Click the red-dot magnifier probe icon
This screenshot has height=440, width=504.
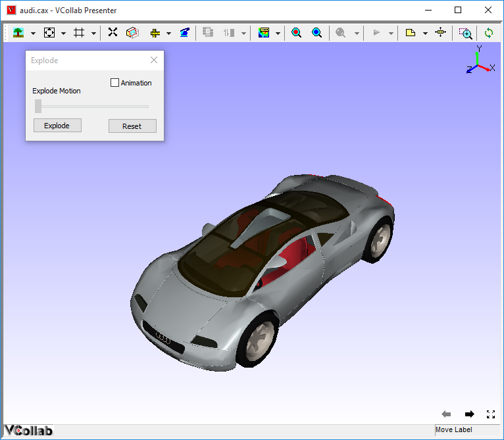pos(296,32)
